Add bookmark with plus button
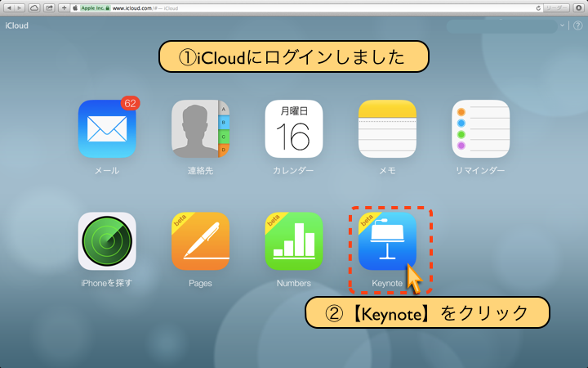Screen dimensions: 588x368 64,8
